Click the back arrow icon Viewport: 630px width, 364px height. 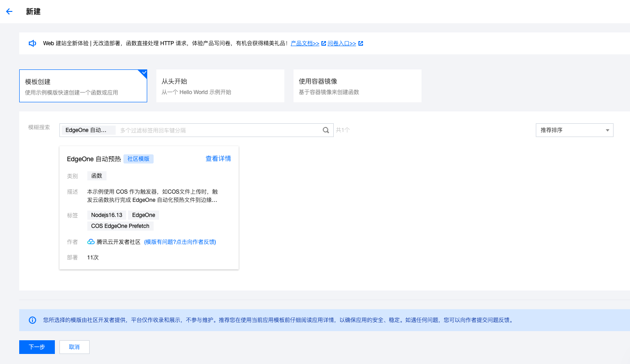click(9, 11)
